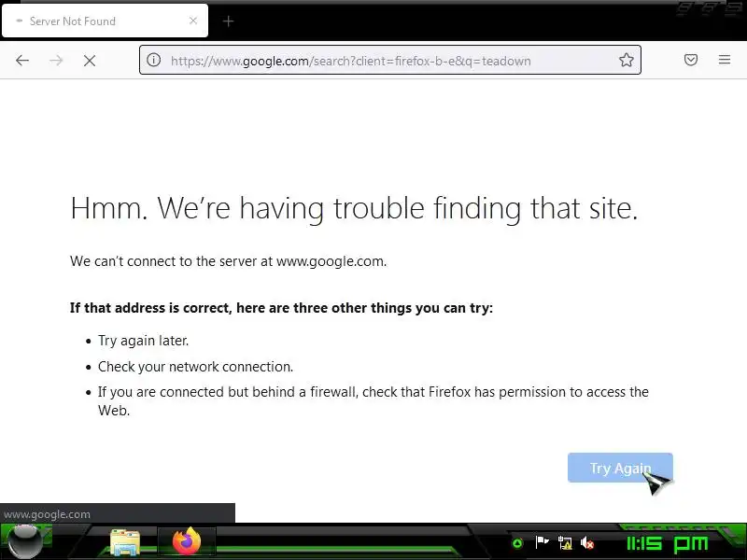The image size is (747, 560).
Task: Open File Explorer from the taskbar
Action: (125, 542)
